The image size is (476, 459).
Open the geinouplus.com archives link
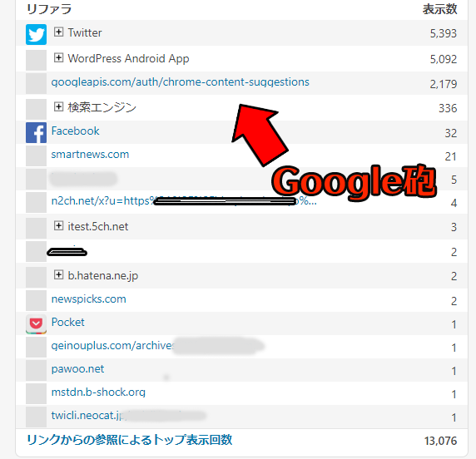(113, 346)
